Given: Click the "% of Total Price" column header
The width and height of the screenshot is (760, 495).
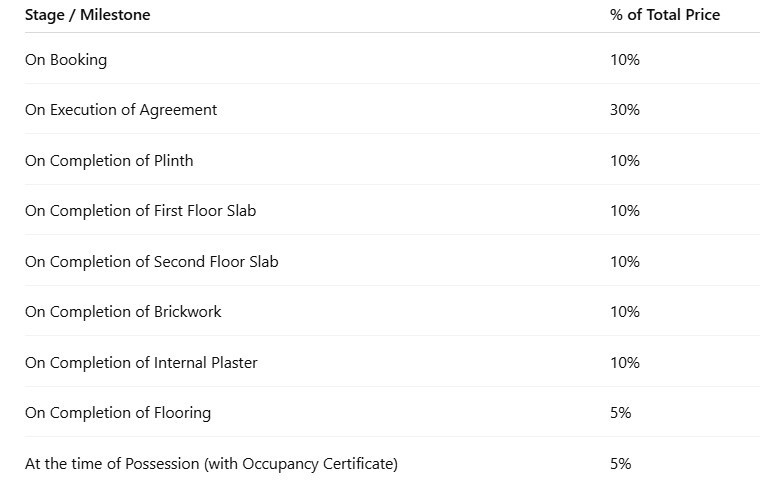Looking at the screenshot, I should [664, 15].
